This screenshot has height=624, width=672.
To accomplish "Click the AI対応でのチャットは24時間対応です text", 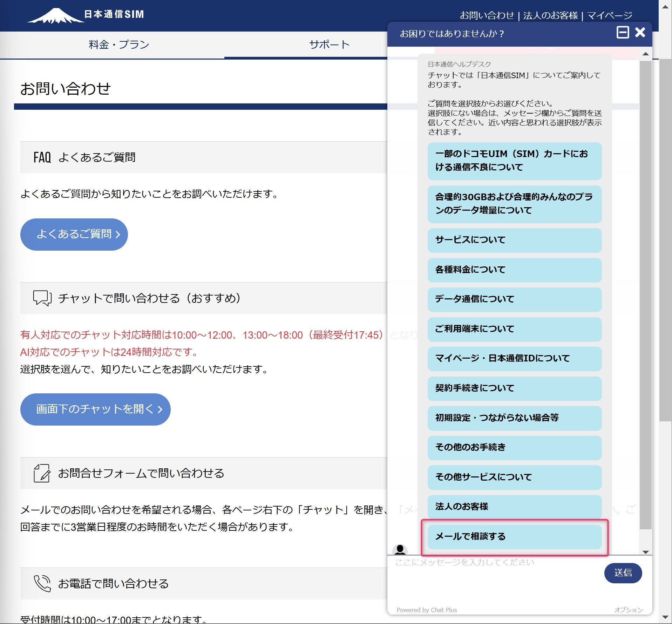I will click(x=109, y=352).
